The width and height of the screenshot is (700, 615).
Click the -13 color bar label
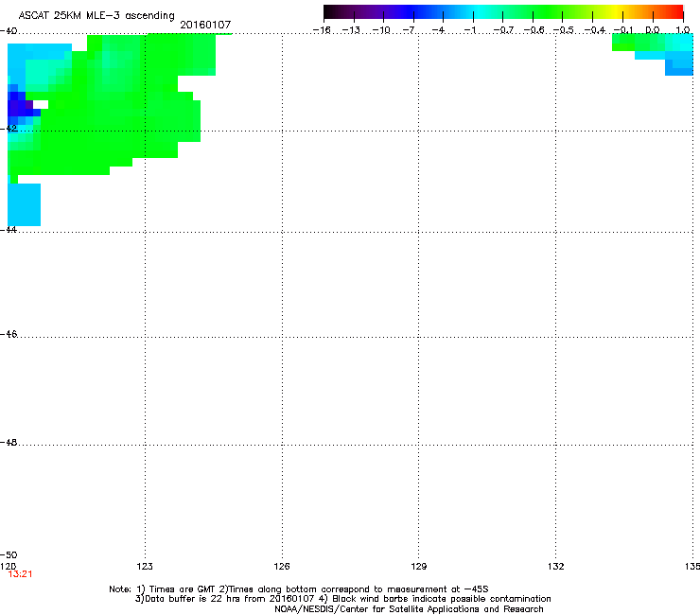pyautogui.click(x=351, y=30)
